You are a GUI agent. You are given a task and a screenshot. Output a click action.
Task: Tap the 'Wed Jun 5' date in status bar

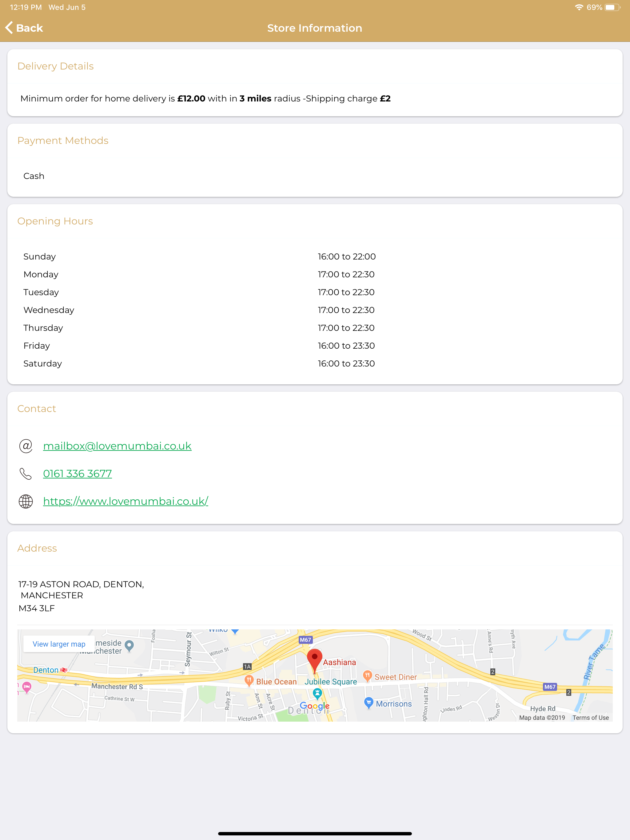pyautogui.click(x=67, y=7)
